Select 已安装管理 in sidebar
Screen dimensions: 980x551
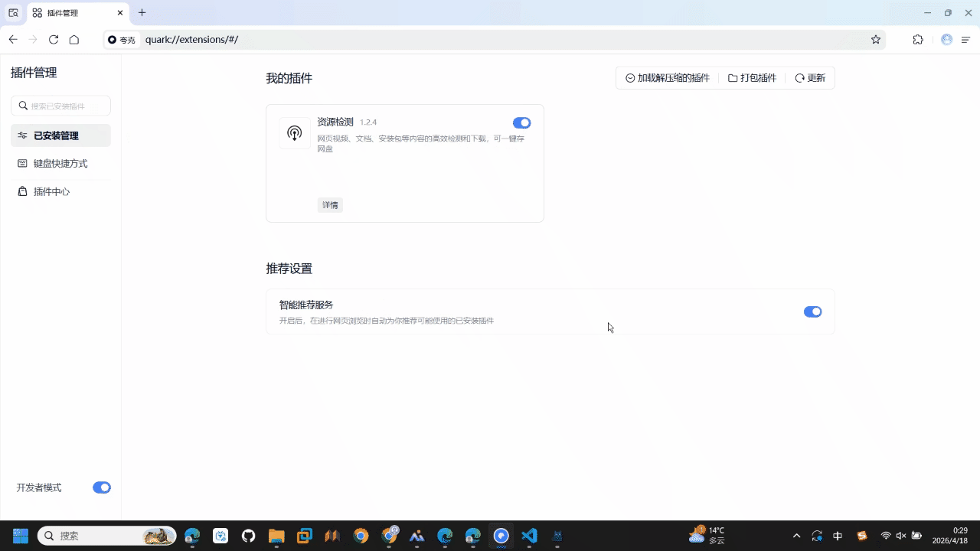pos(60,135)
